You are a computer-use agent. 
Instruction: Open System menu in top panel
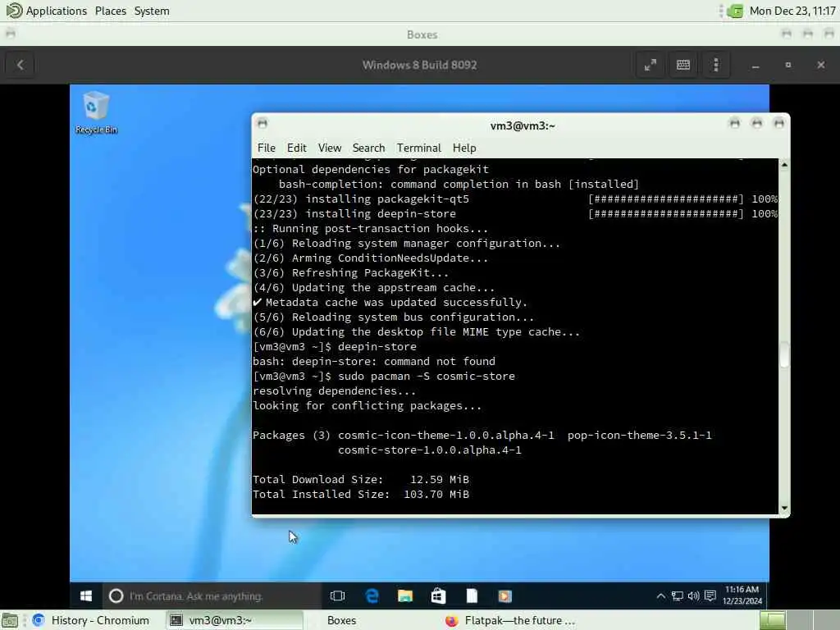click(x=152, y=11)
